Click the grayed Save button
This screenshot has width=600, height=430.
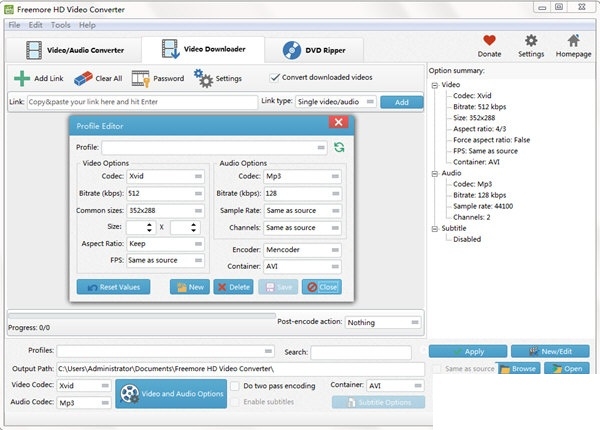click(x=278, y=287)
